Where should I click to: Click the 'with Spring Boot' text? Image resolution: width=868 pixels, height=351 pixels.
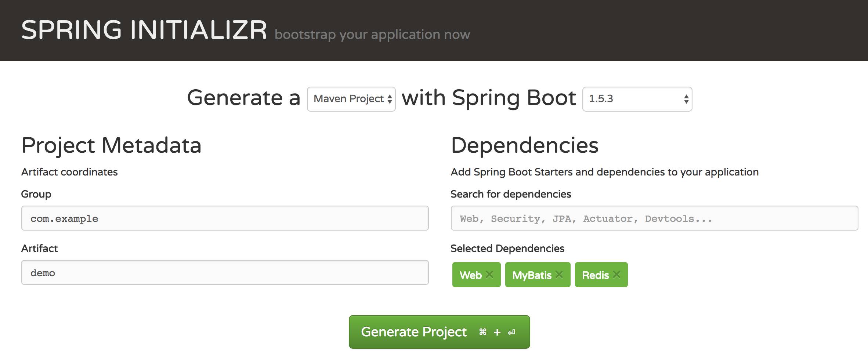489,98
